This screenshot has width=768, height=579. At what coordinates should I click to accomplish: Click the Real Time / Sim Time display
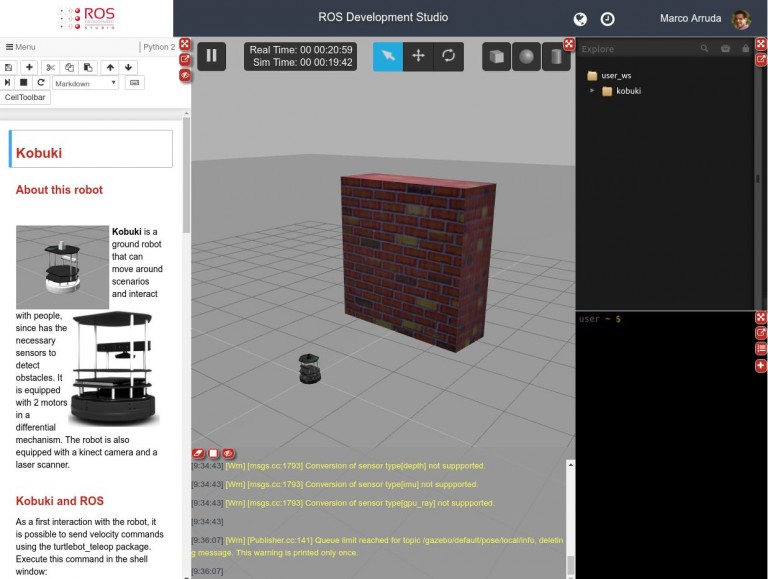click(300, 56)
